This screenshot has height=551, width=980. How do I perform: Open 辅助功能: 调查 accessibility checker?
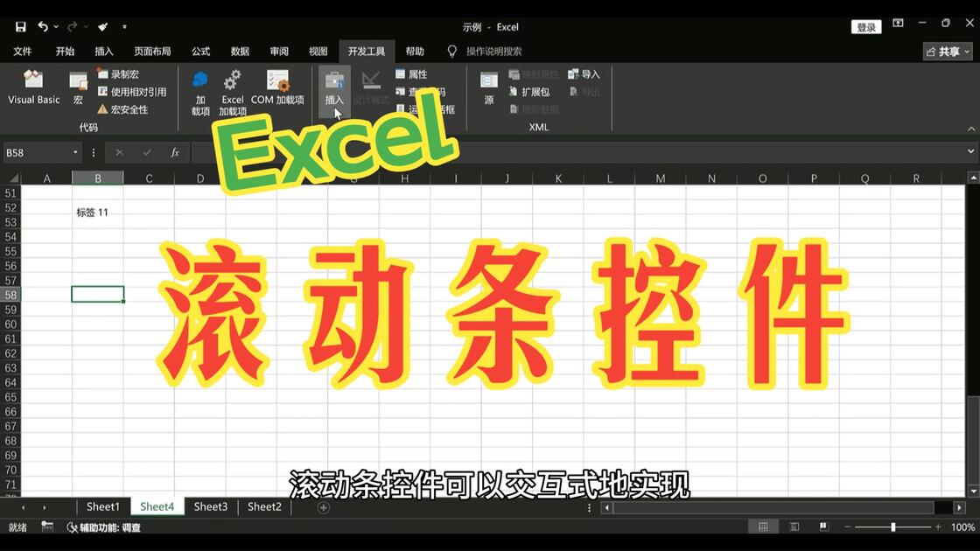[104, 527]
